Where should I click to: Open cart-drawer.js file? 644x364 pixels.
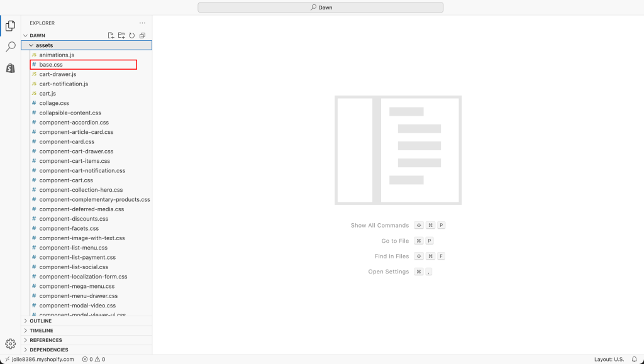(57, 74)
